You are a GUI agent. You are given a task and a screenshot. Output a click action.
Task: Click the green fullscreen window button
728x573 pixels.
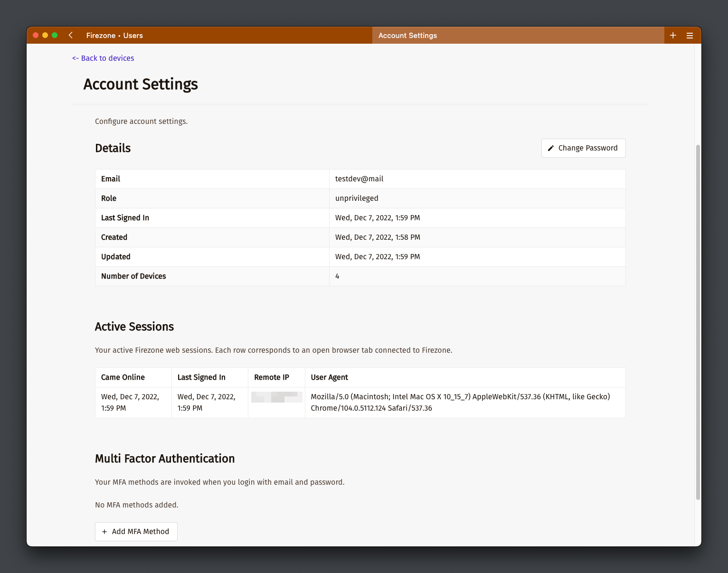click(55, 35)
